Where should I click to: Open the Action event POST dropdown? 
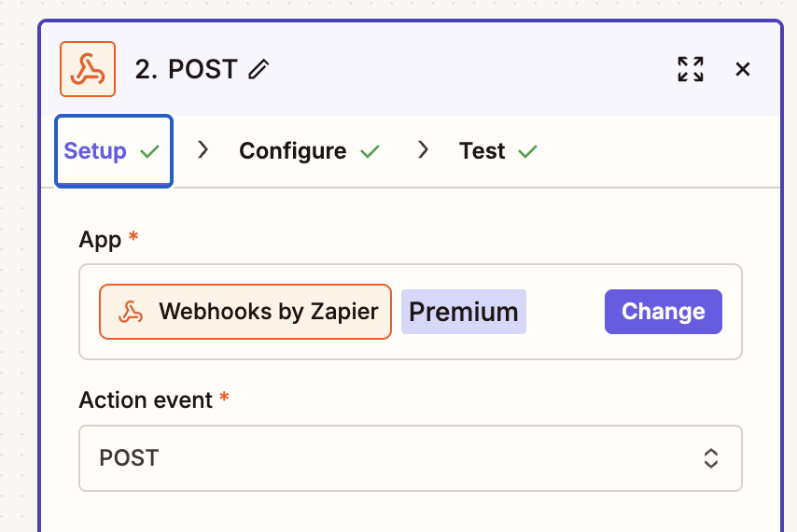coord(410,458)
